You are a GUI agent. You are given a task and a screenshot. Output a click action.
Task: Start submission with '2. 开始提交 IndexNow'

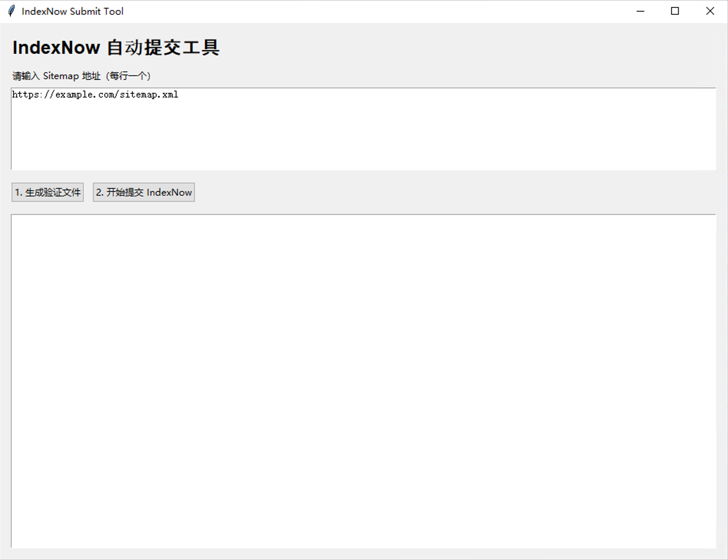[144, 192]
